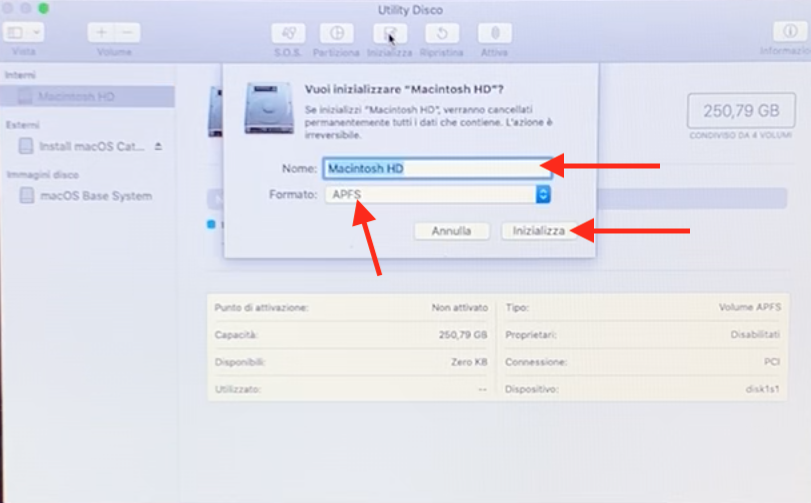Expand the Formato APFS dropdown

tap(438, 195)
